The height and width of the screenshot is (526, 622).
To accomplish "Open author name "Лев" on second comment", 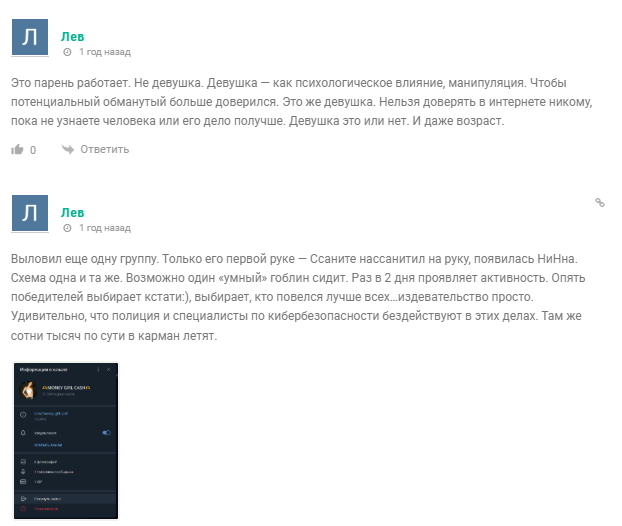I will (72, 212).
